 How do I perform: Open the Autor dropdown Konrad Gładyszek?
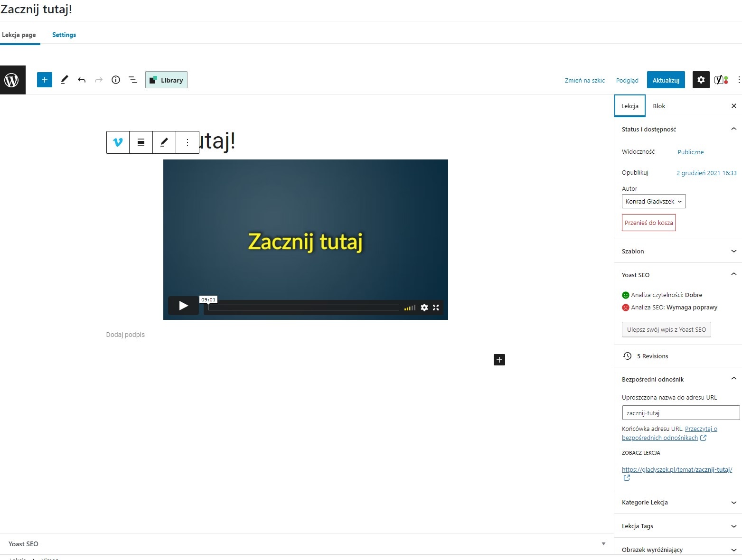pos(654,201)
